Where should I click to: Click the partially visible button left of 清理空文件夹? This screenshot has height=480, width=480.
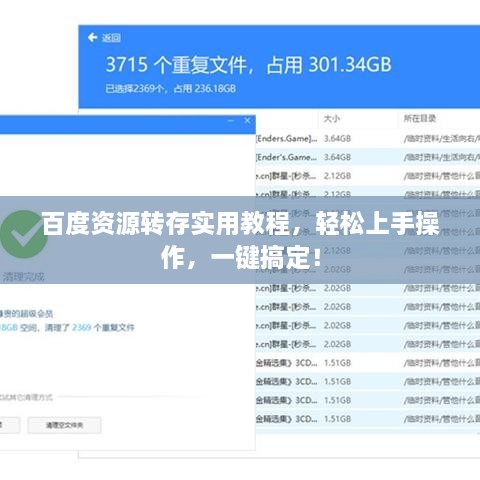[x=10, y=425]
